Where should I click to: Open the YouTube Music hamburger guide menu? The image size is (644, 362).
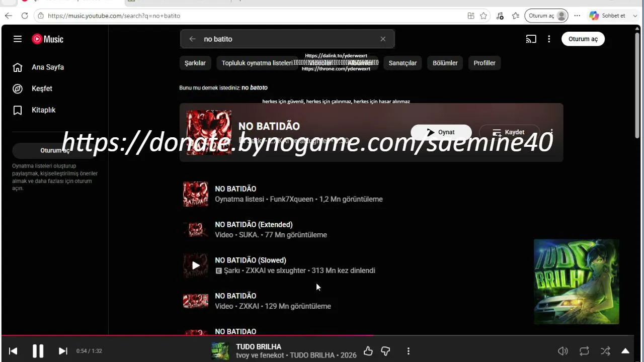click(18, 39)
